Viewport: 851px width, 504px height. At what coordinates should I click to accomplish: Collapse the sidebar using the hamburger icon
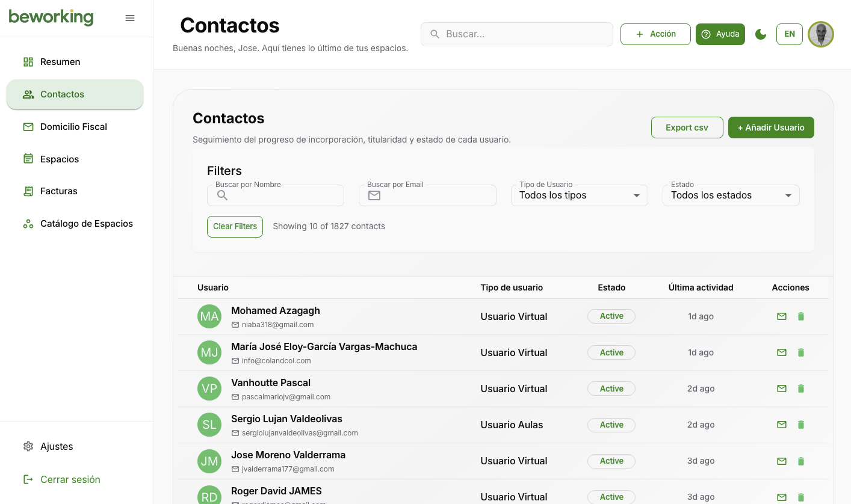130,18
